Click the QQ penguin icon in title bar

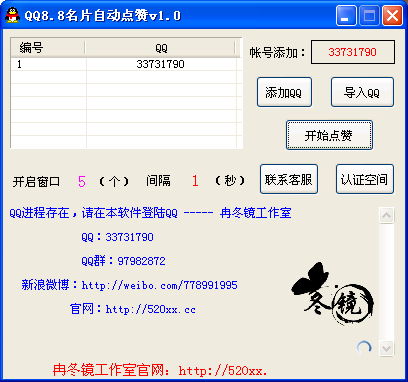[x=12, y=15]
